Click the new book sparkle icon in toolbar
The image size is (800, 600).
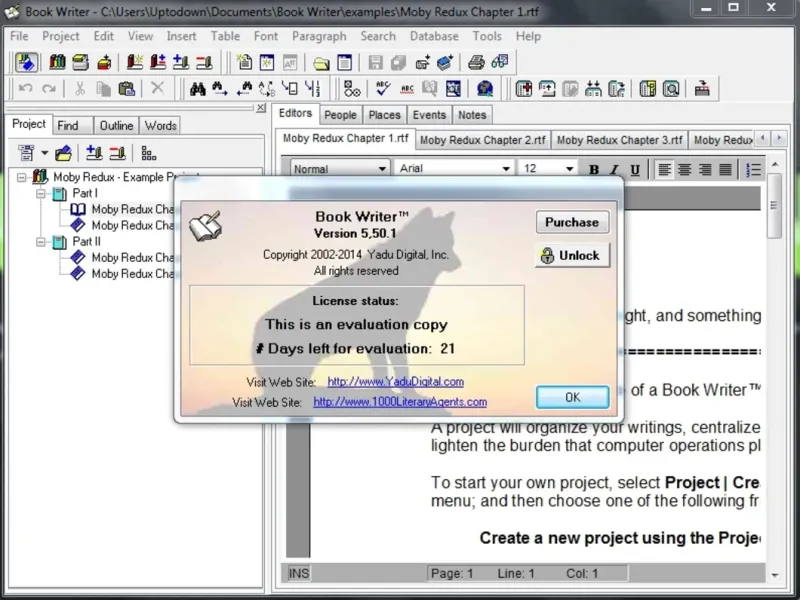click(135, 62)
